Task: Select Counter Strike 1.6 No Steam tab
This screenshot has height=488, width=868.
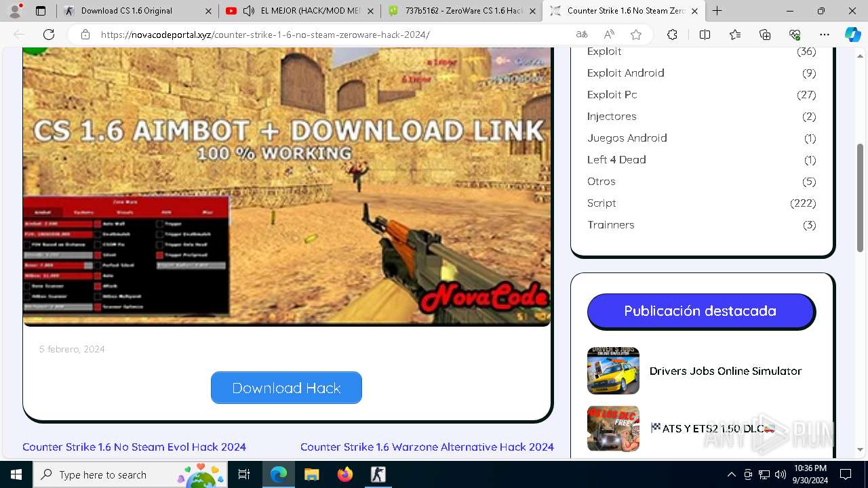Action: (x=624, y=11)
